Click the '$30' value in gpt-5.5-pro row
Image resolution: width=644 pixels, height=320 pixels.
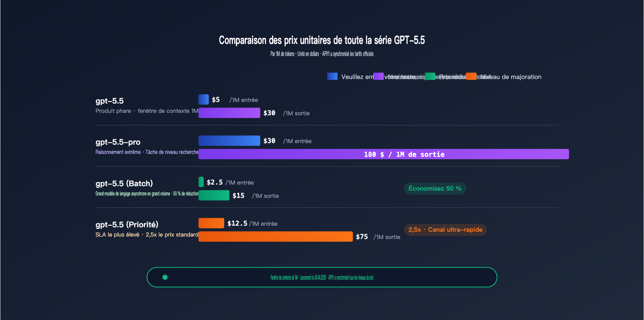coord(269,141)
